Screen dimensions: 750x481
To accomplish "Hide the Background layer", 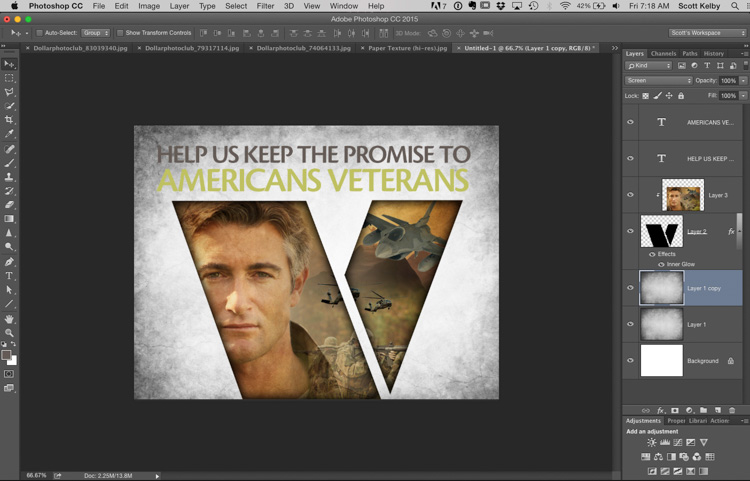I will 630,361.
